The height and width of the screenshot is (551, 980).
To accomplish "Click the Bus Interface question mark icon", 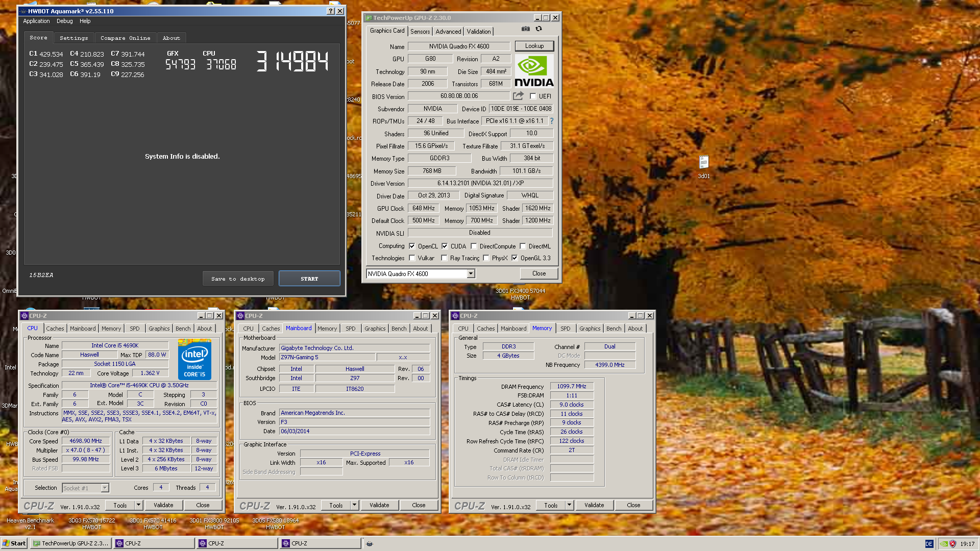I will point(552,121).
